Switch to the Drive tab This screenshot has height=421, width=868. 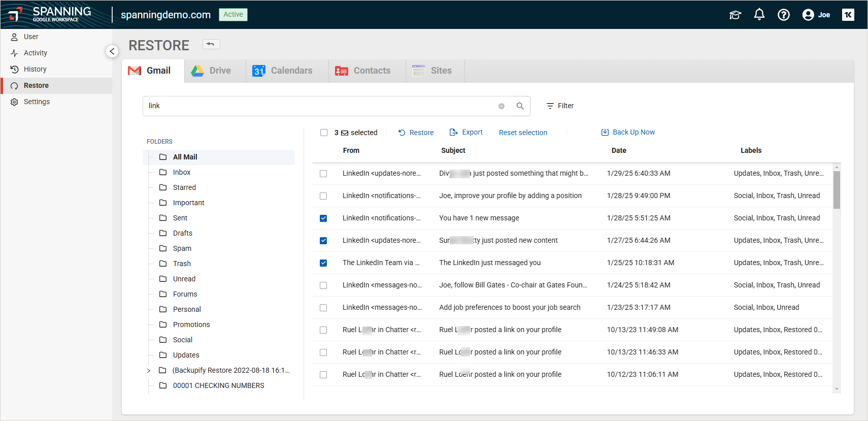click(x=215, y=71)
